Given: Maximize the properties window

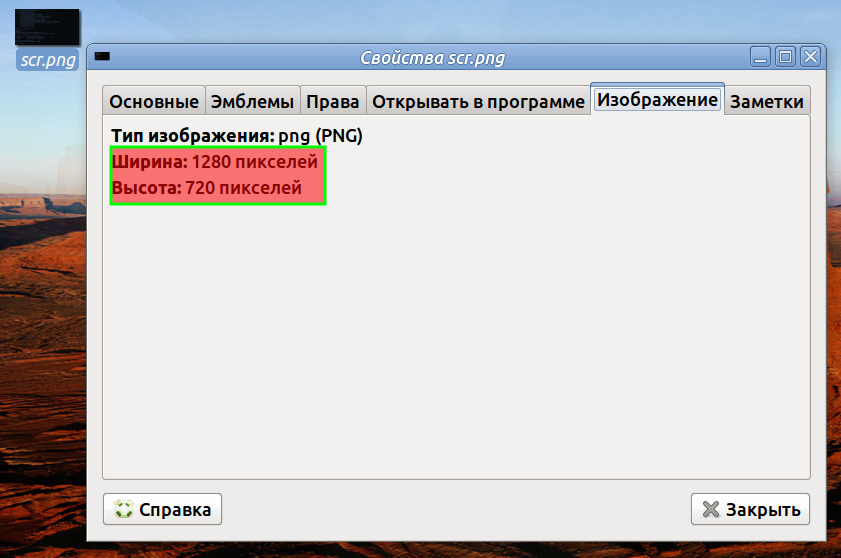Looking at the screenshot, I should [x=785, y=56].
